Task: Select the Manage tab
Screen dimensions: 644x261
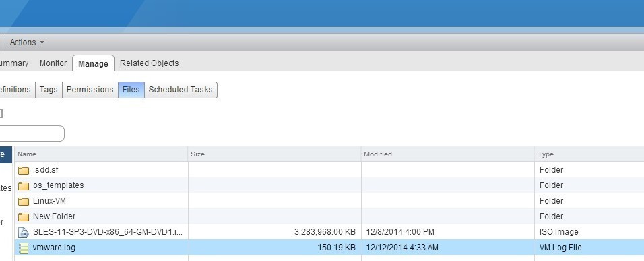Action: [x=93, y=63]
